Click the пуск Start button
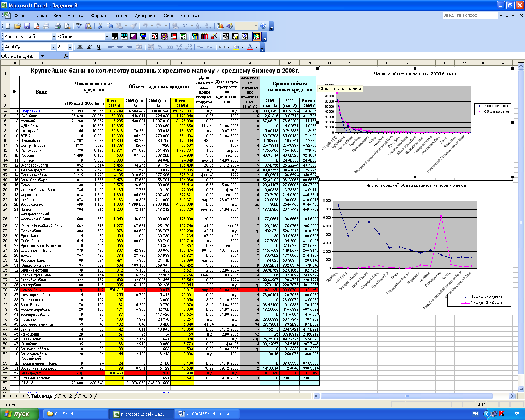The height and width of the screenshot is (420, 525). pos(19,414)
